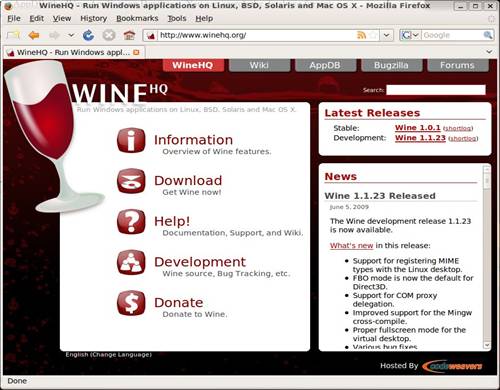Image resolution: width=500 pixels, height=390 pixels.
Task: Follow the What's new link
Action: 351,246
